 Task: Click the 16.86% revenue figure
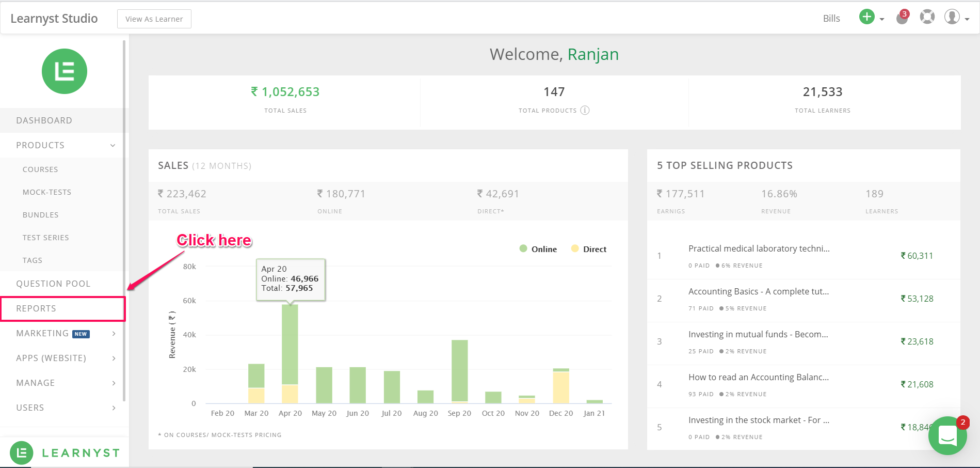coord(779,194)
